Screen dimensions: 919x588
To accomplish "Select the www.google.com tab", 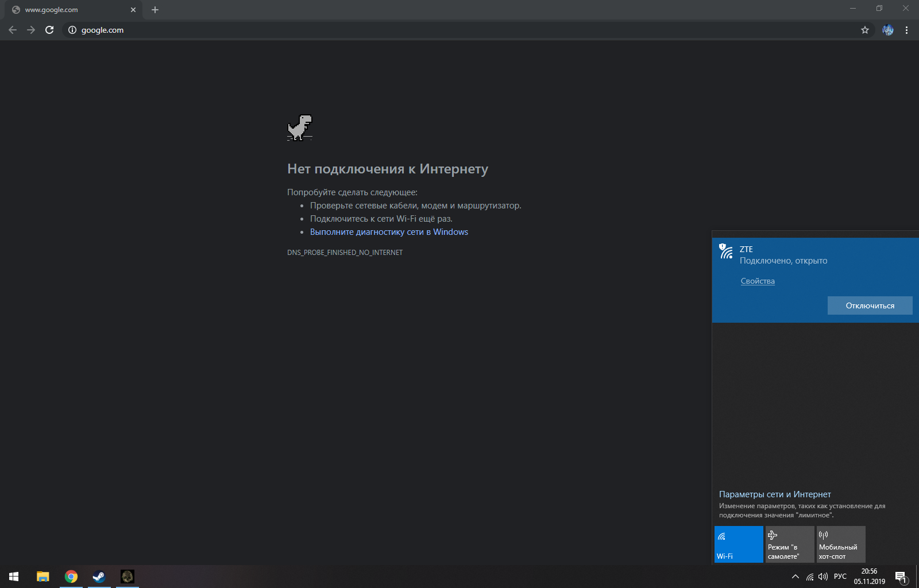I will pyautogui.click(x=74, y=10).
